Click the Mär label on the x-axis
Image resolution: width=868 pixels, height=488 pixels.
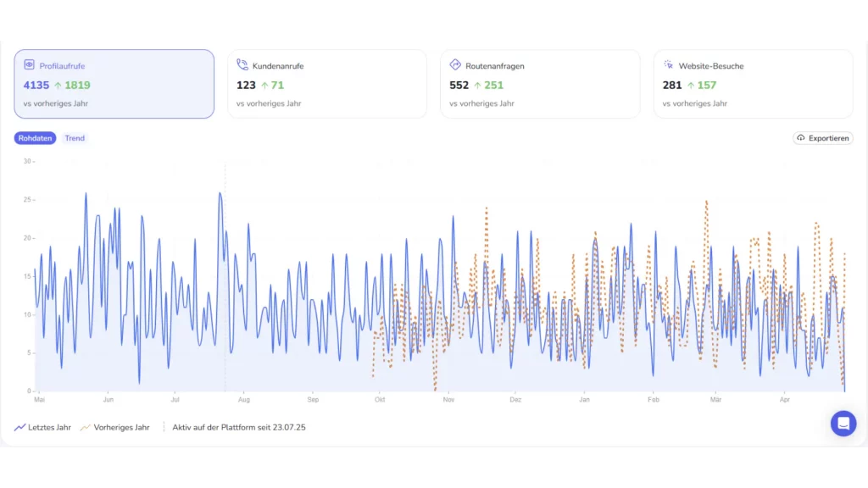[x=715, y=400]
